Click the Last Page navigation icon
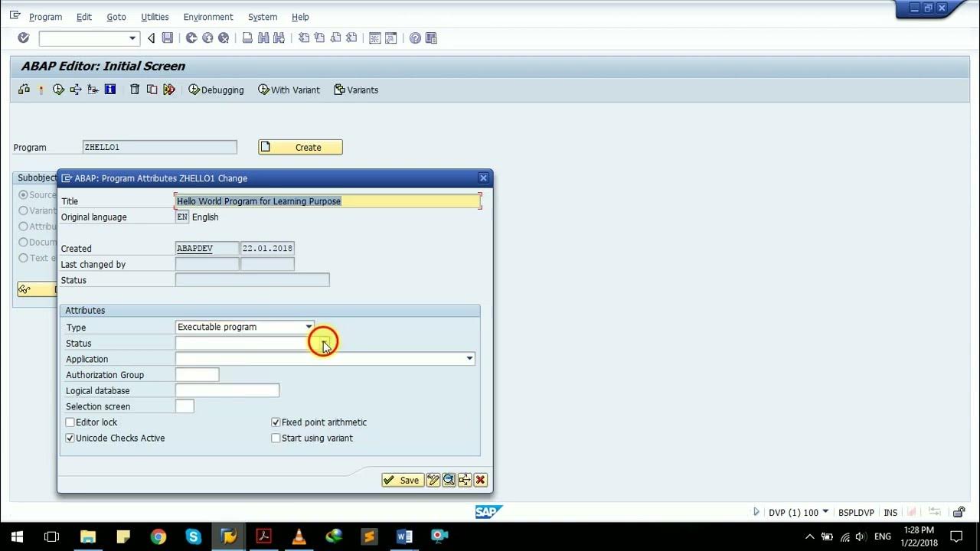 [x=351, y=37]
